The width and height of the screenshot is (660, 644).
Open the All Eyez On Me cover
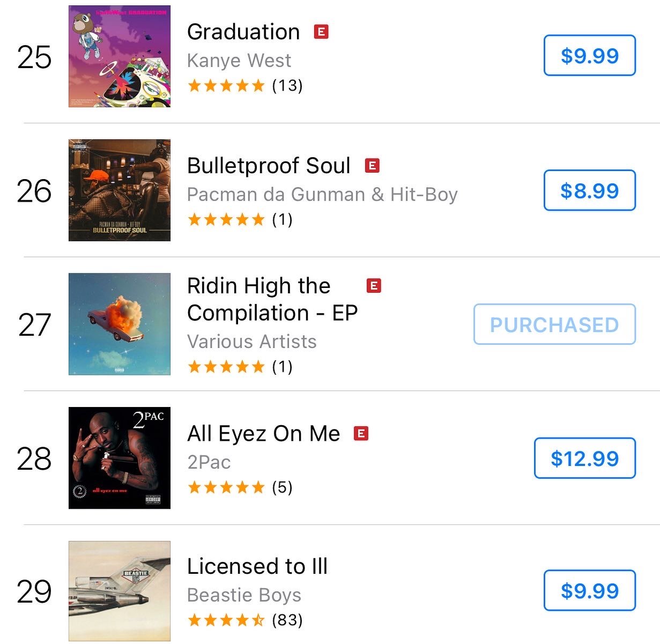pos(120,458)
